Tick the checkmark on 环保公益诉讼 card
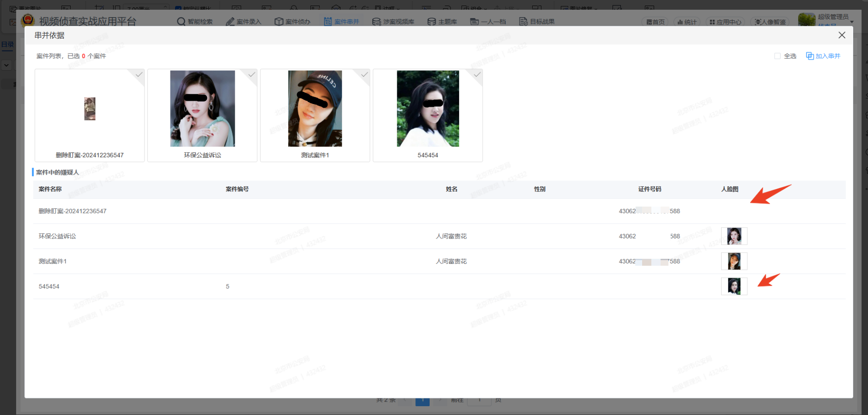868x415 pixels. [251, 75]
